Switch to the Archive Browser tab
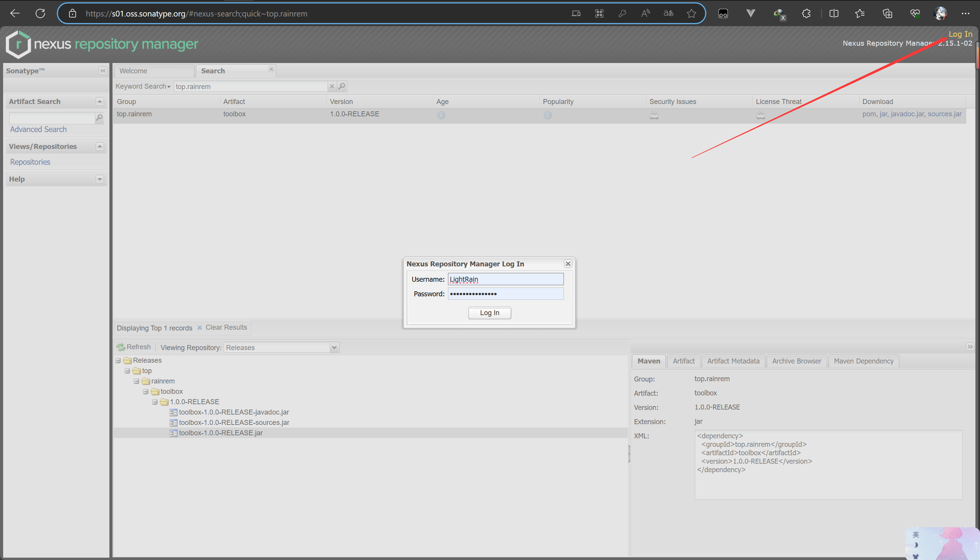 [x=796, y=361]
